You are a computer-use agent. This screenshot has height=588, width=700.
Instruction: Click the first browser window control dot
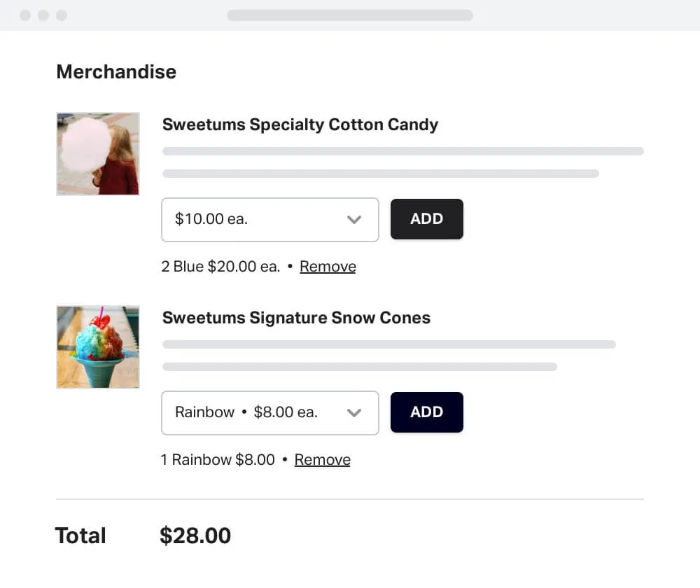pos(25,15)
